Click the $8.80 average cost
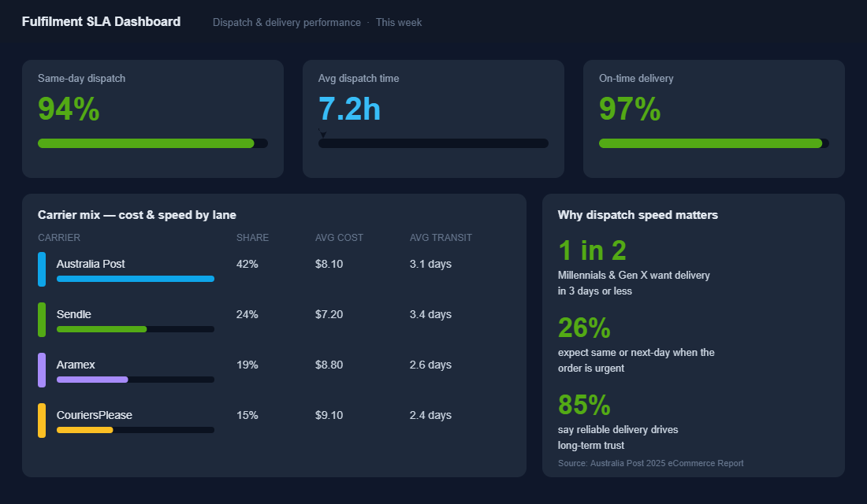Viewport: 867px width, 504px height. 329,365
